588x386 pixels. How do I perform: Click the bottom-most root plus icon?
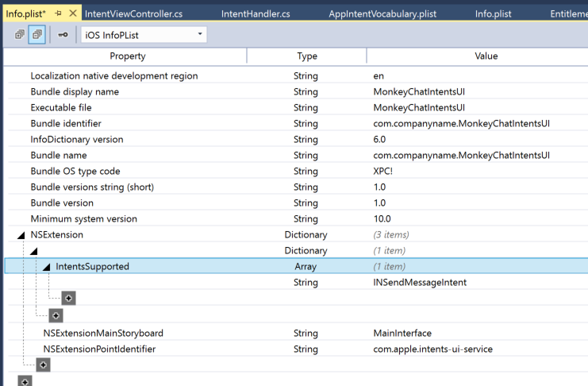25,381
